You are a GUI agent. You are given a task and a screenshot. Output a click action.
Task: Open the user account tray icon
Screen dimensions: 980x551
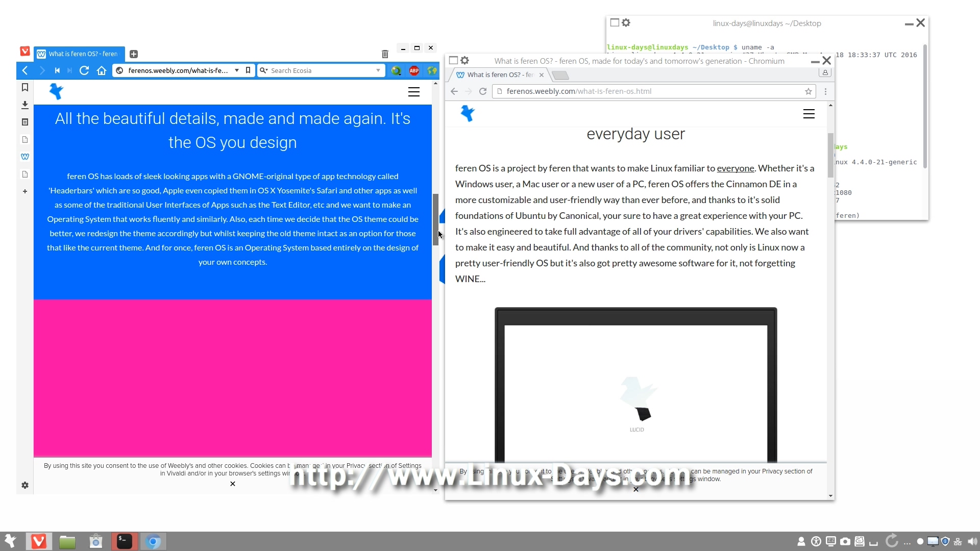tap(801, 541)
